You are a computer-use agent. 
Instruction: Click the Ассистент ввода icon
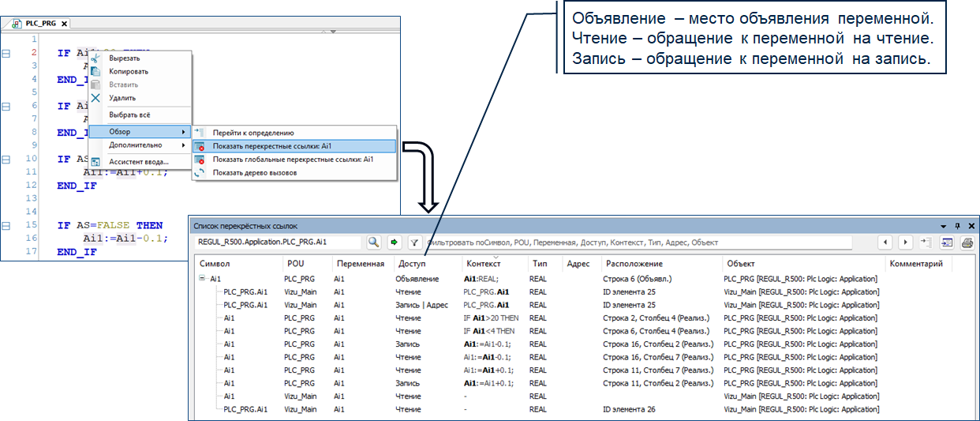(x=95, y=162)
